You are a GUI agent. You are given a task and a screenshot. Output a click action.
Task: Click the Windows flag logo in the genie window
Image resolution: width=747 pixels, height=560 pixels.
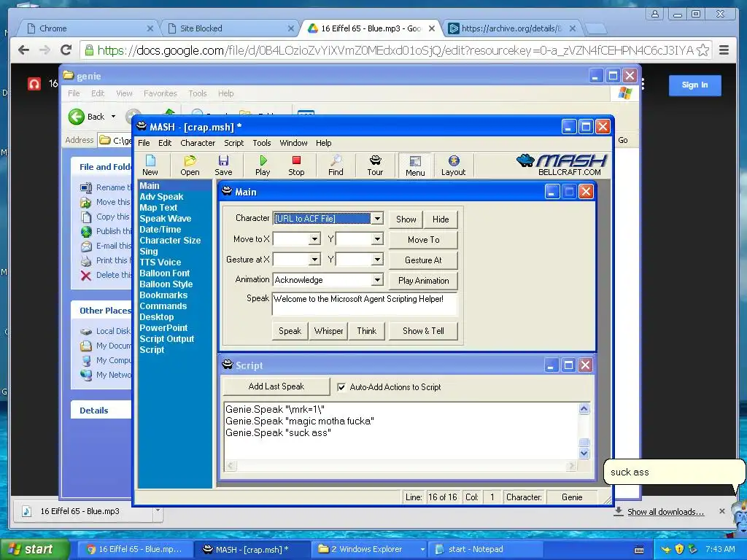[x=624, y=93]
